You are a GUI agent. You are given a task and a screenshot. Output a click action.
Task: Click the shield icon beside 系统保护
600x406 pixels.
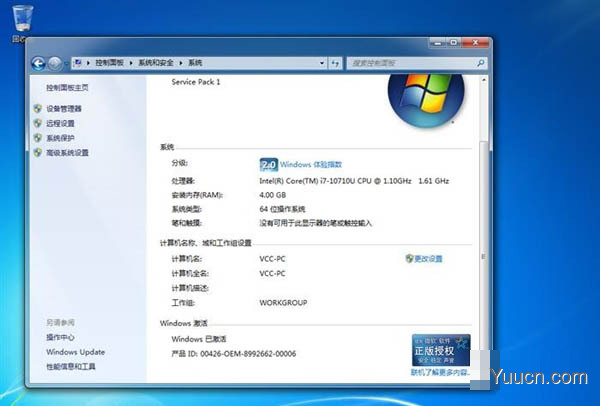(x=38, y=138)
